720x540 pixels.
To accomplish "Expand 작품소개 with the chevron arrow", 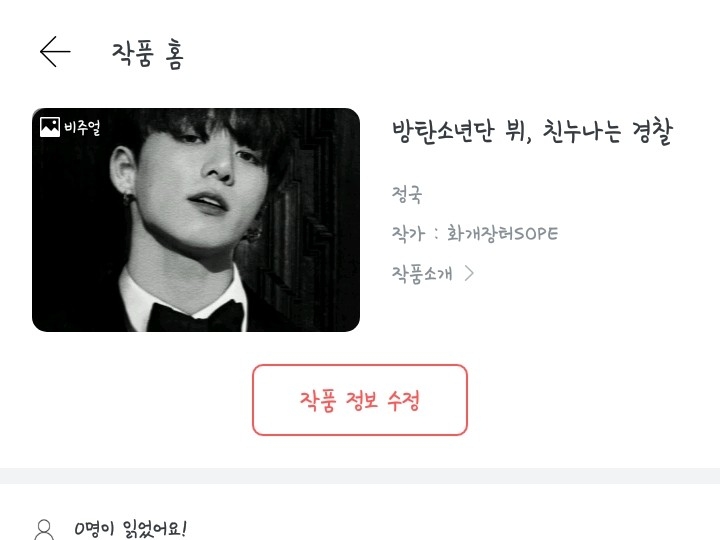I will [x=469, y=273].
